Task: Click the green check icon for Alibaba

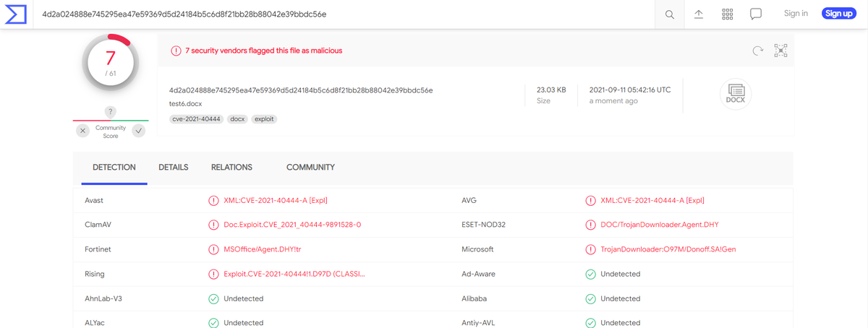Action: pyautogui.click(x=590, y=298)
